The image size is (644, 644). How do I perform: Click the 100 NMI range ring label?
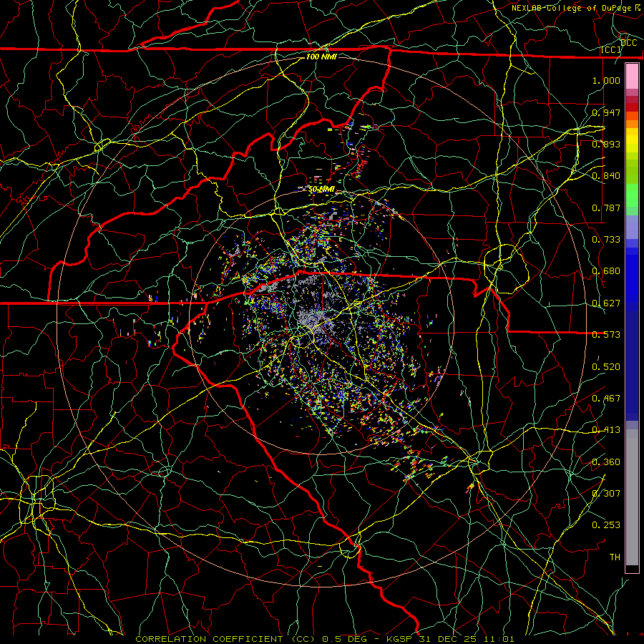click(x=321, y=57)
